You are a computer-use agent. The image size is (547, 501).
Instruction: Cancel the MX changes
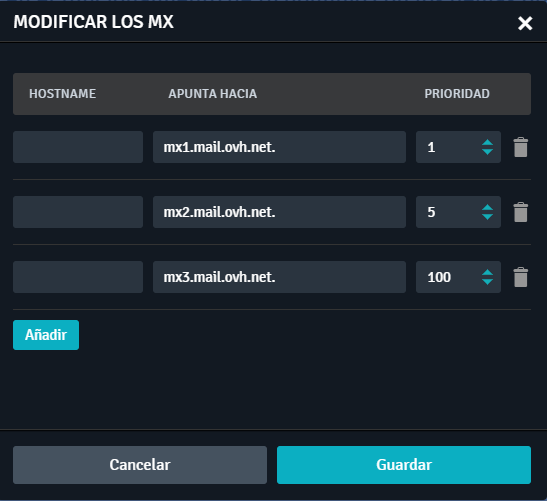tap(140, 465)
